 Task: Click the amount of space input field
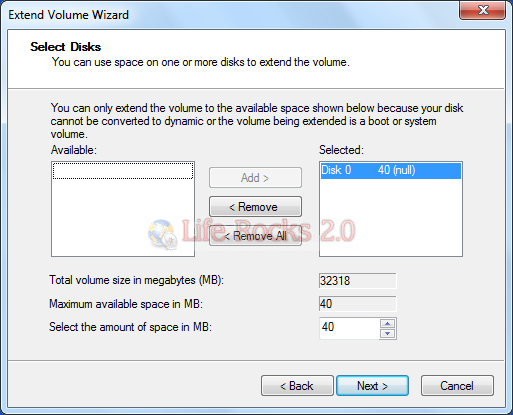[x=349, y=328]
